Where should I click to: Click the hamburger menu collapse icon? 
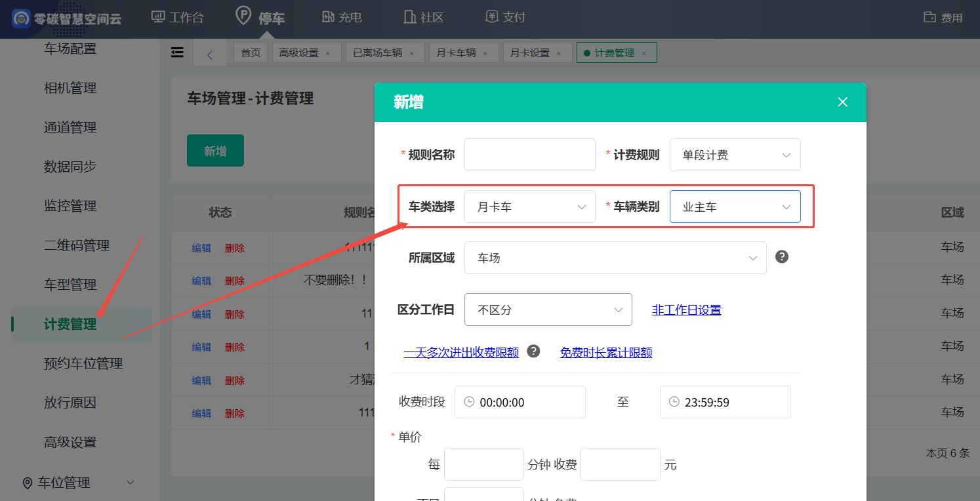(177, 52)
